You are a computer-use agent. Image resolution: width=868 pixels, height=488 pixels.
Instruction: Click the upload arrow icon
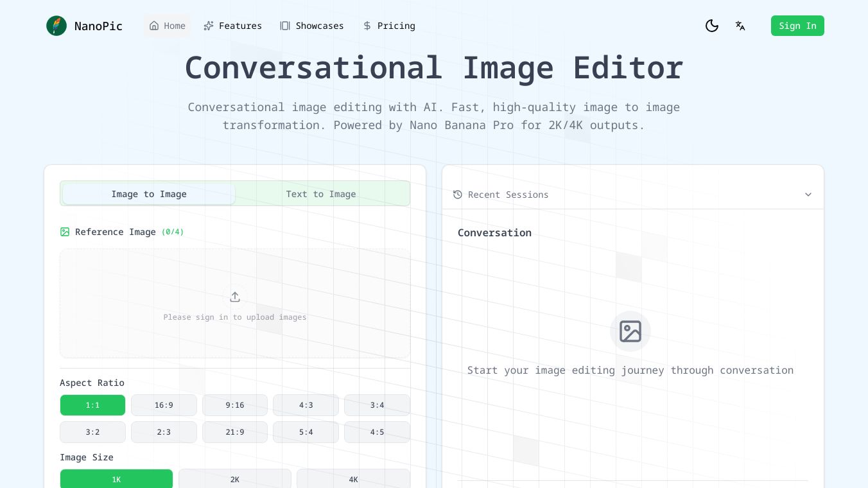[x=235, y=297]
